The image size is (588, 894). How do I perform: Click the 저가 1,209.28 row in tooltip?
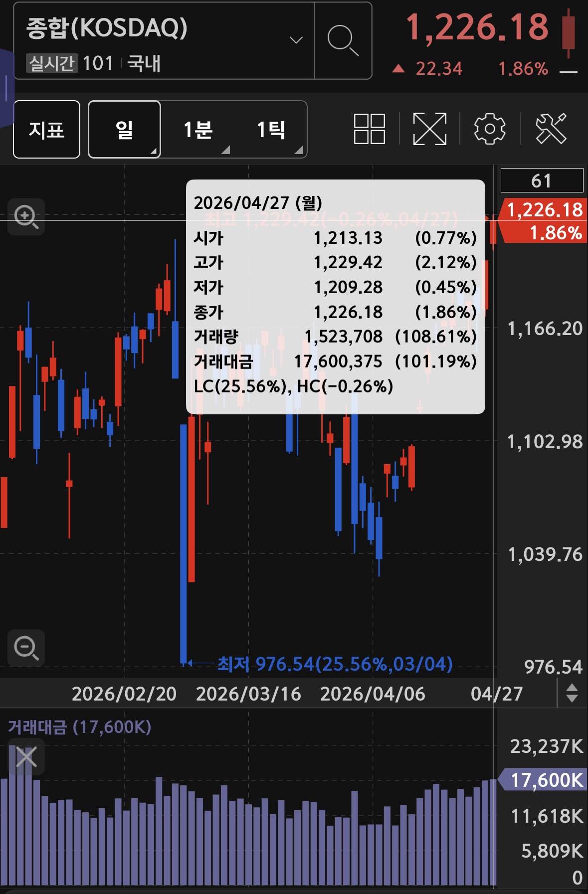pyautogui.click(x=335, y=287)
